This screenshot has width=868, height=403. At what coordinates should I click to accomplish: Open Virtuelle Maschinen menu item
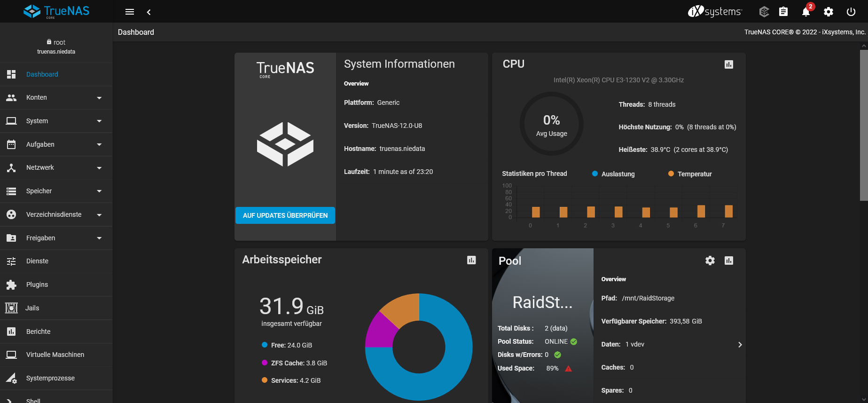(x=56, y=355)
